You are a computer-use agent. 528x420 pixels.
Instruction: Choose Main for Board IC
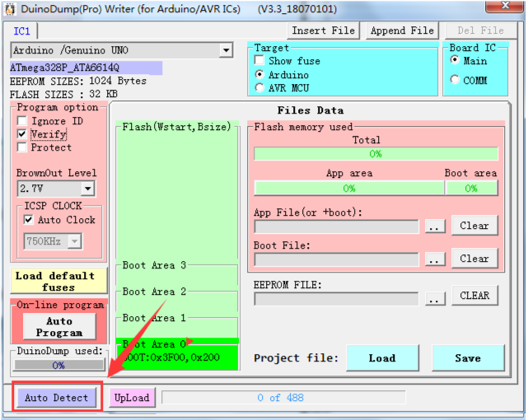point(455,60)
